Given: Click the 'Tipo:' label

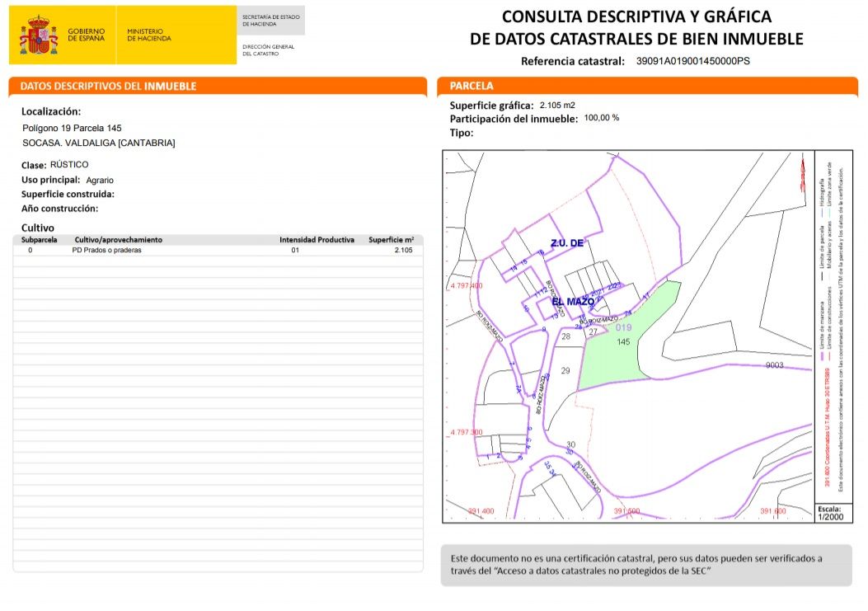Looking at the screenshot, I should 461,133.
